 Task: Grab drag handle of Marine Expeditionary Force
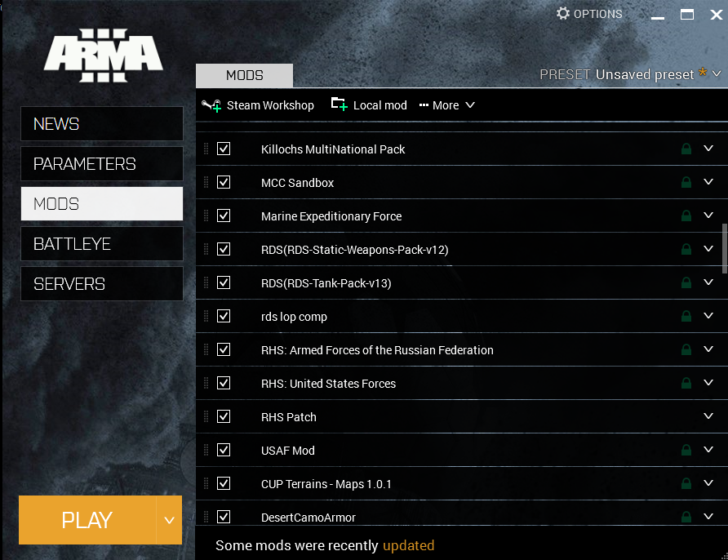coord(206,216)
